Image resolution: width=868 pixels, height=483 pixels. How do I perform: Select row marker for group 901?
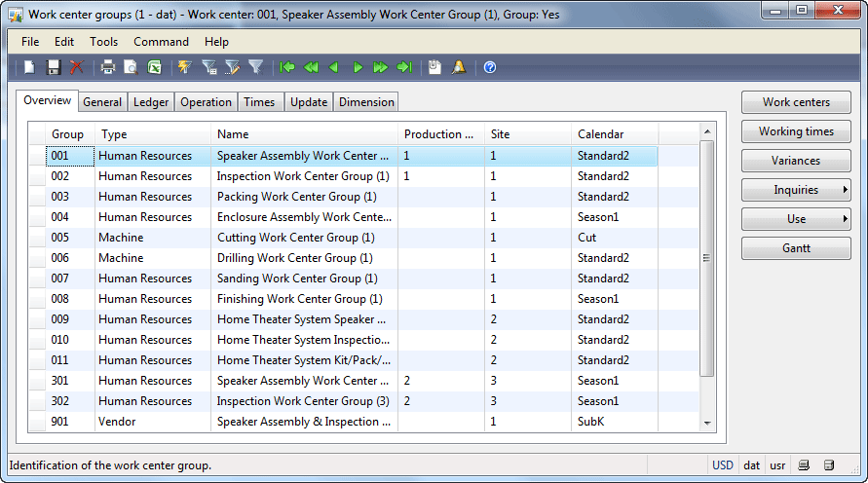click(37, 422)
